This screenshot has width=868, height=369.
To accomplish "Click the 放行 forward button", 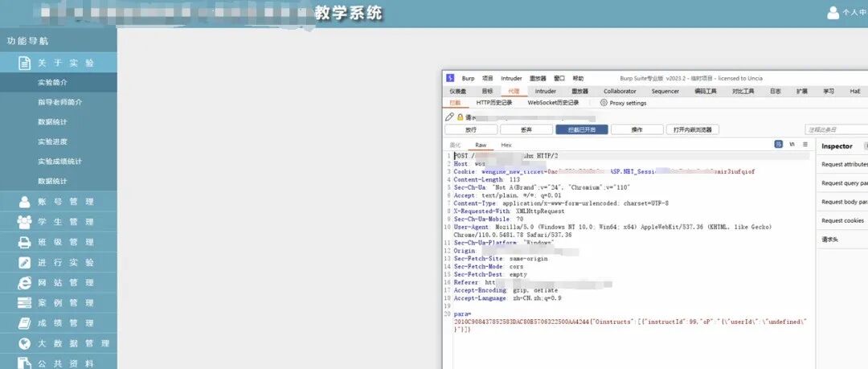I will coord(470,129).
